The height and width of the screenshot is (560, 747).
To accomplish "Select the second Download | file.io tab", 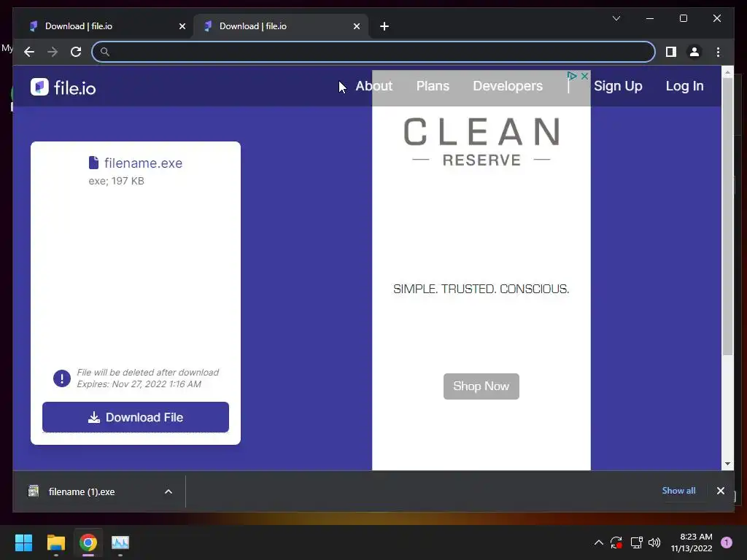I will [281, 26].
